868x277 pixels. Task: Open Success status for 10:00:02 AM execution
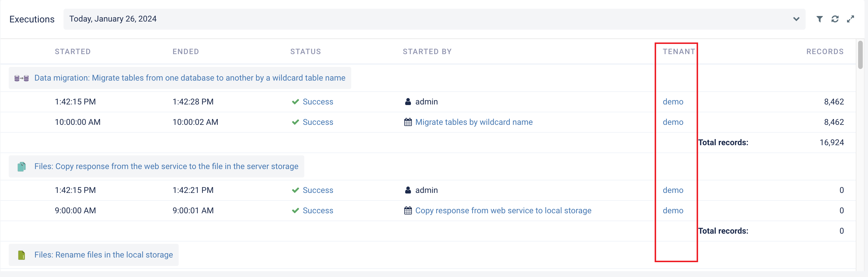point(318,122)
